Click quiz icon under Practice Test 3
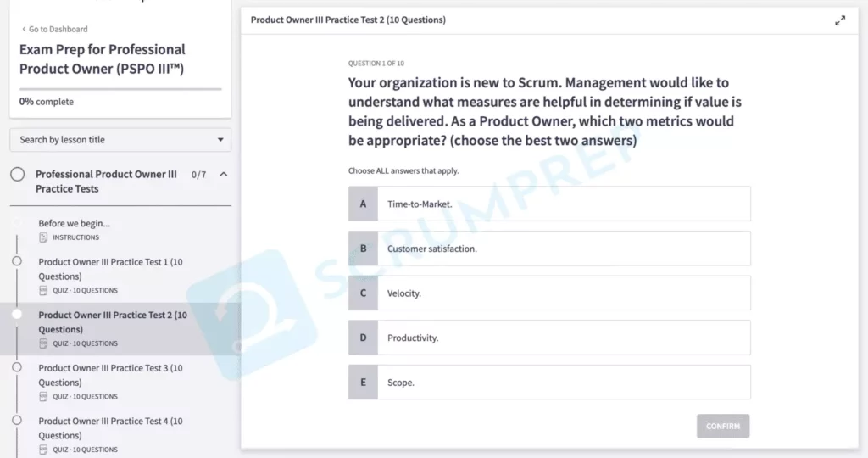868x458 pixels. coord(43,397)
